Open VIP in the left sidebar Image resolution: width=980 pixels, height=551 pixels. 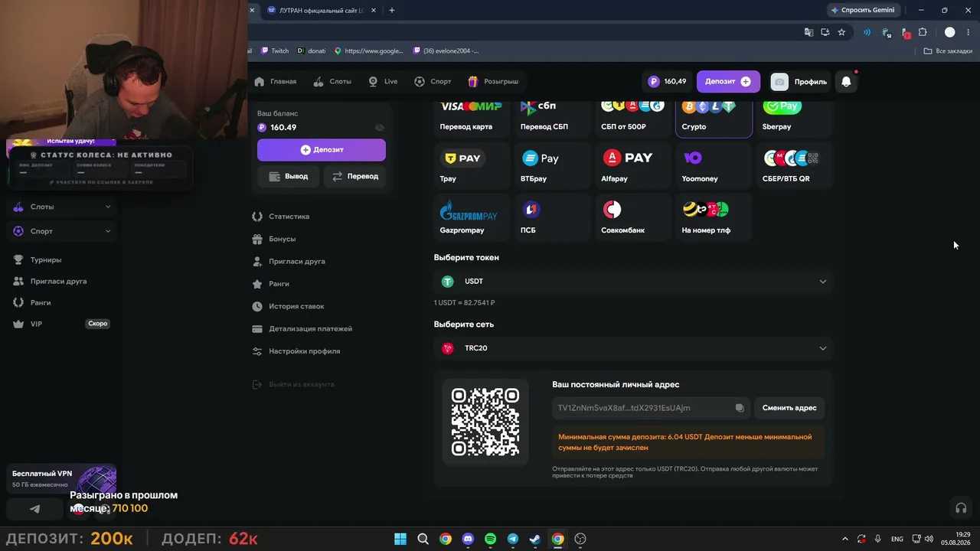tap(61, 324)
